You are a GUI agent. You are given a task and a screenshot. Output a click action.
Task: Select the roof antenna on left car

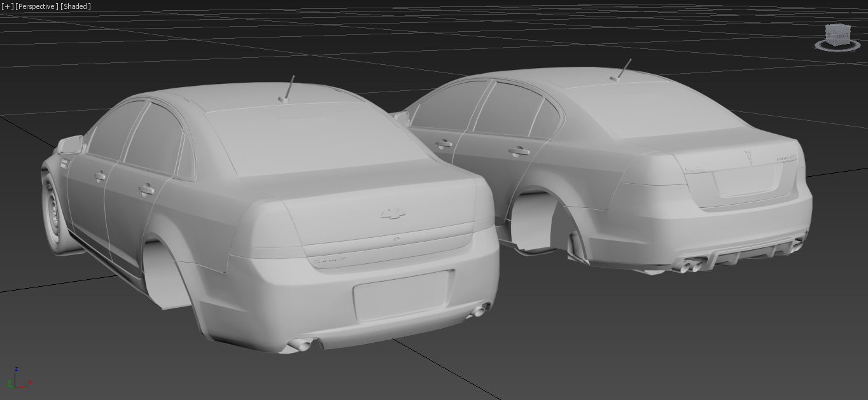point(288,90)
